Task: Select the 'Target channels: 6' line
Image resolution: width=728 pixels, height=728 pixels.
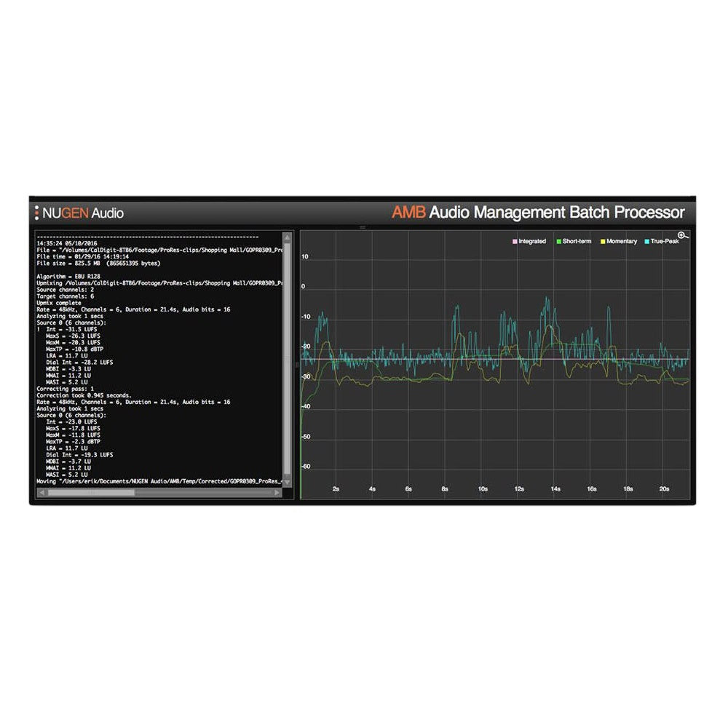Action: click(x=65, y=296)
